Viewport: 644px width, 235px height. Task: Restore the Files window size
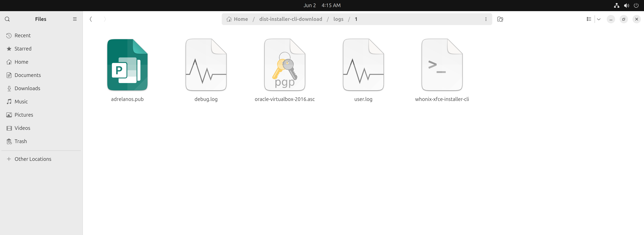pyautogui.click(x=623, y=19)
